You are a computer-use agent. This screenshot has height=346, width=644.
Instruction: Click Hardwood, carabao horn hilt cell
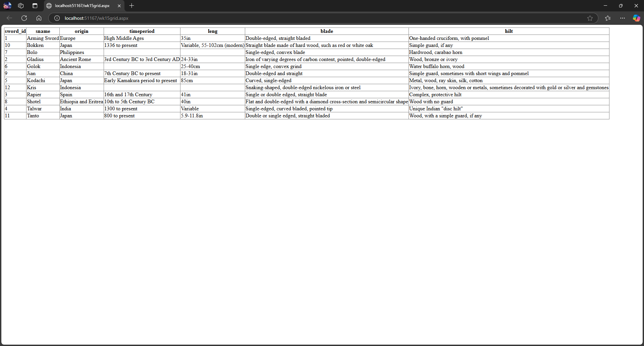tap(509, 52)
